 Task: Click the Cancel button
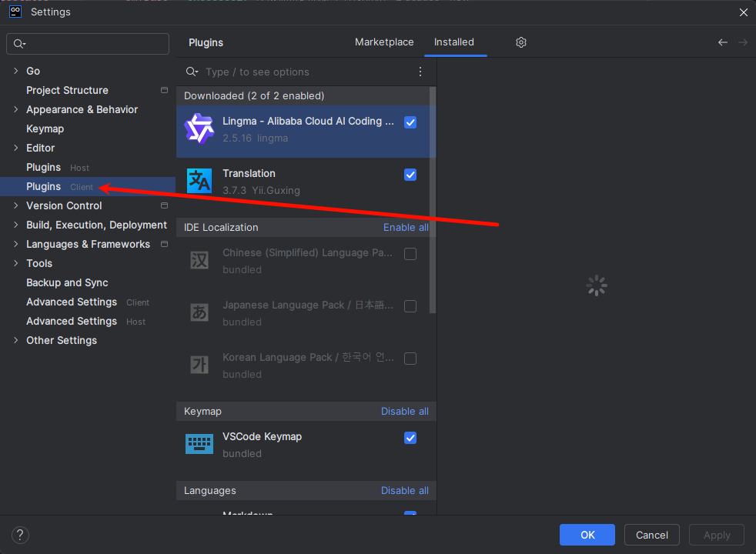[651, 535]
